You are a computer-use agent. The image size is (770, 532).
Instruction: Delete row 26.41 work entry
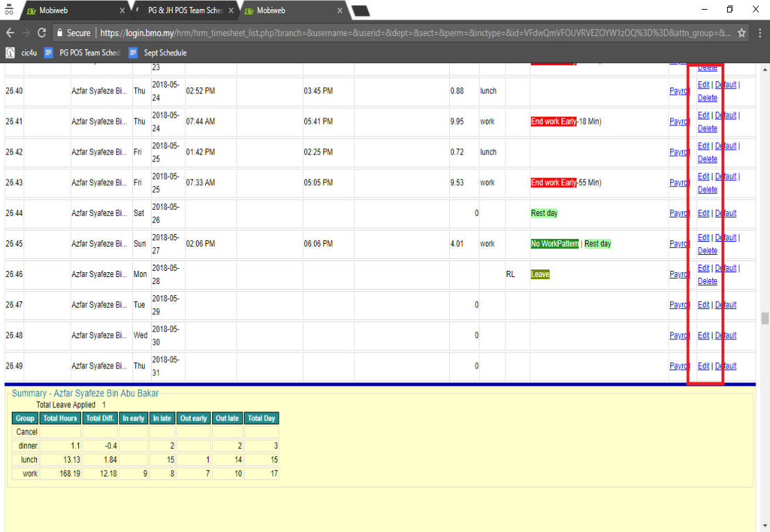point(707,128)
